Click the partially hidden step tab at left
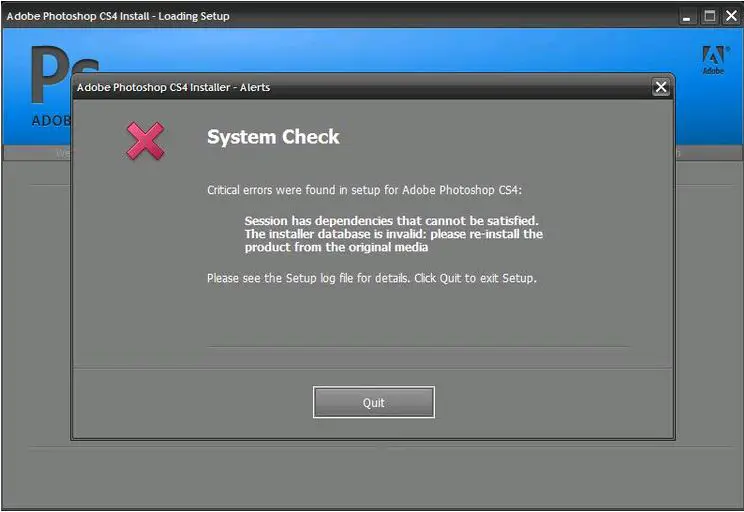The height and width of the screenshot is (512, 744). tap(63, 153)
